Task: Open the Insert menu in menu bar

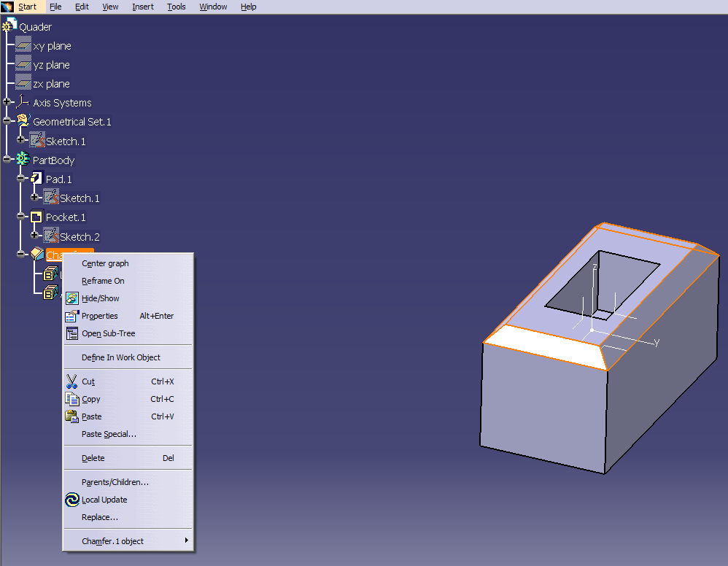Action: click(142, 7)
